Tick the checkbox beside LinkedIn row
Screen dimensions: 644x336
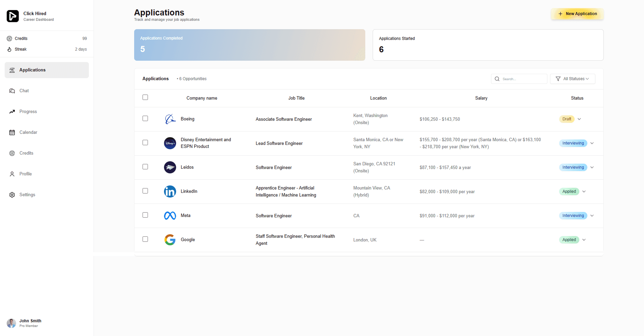[145, 191]
